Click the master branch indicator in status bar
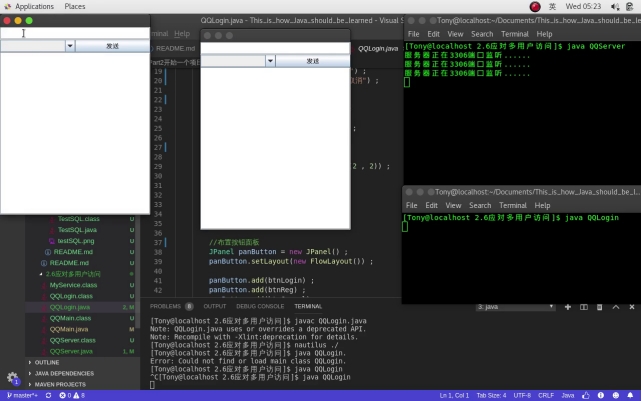The width and height of the screenshot is (642, 401). [23, 395]
